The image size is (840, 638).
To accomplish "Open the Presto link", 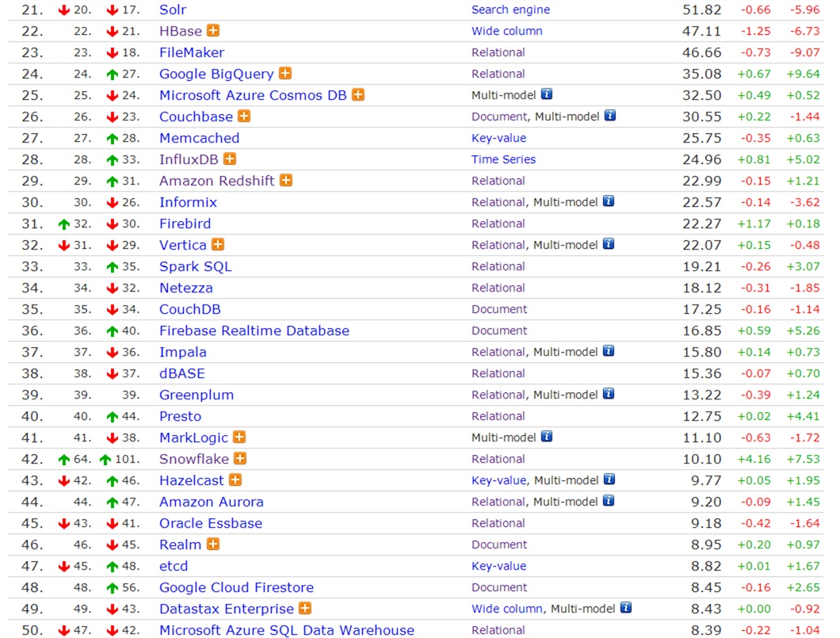I will (x=181, y=416).
